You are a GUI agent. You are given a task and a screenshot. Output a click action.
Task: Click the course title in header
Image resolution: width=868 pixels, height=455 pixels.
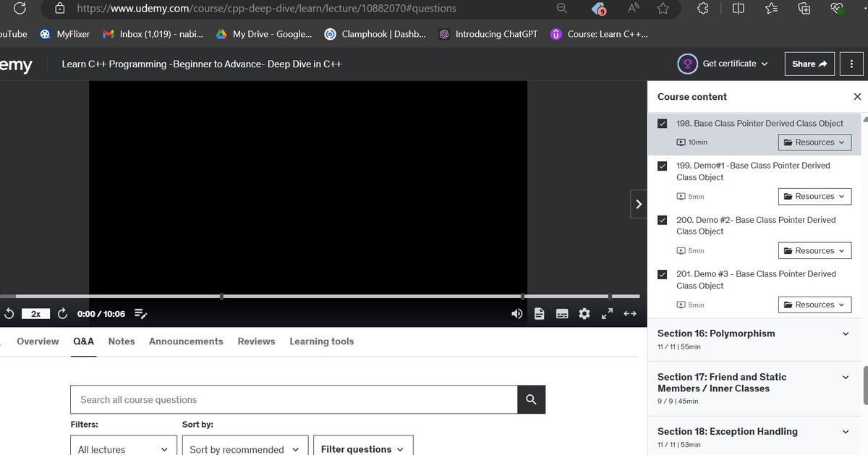[202, 64]
